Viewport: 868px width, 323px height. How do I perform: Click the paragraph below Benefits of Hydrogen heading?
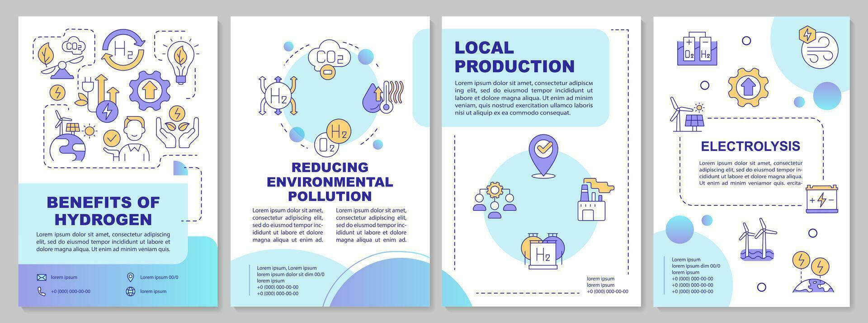103,242
